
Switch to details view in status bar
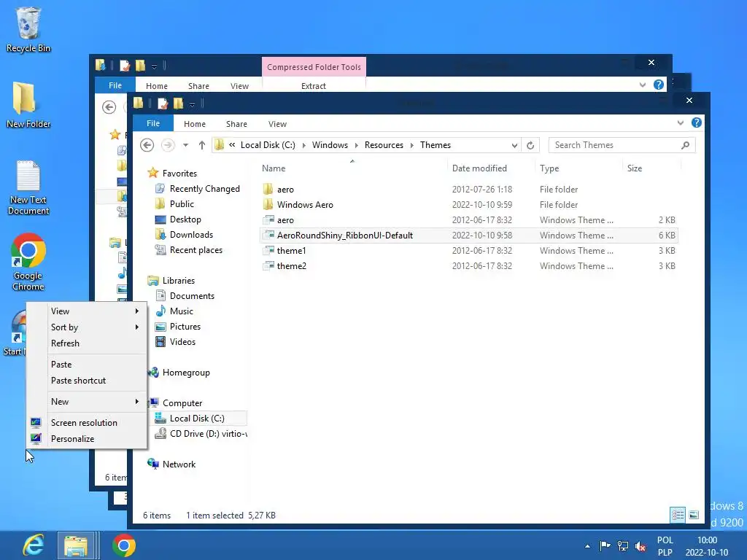[x=678, y=515]
